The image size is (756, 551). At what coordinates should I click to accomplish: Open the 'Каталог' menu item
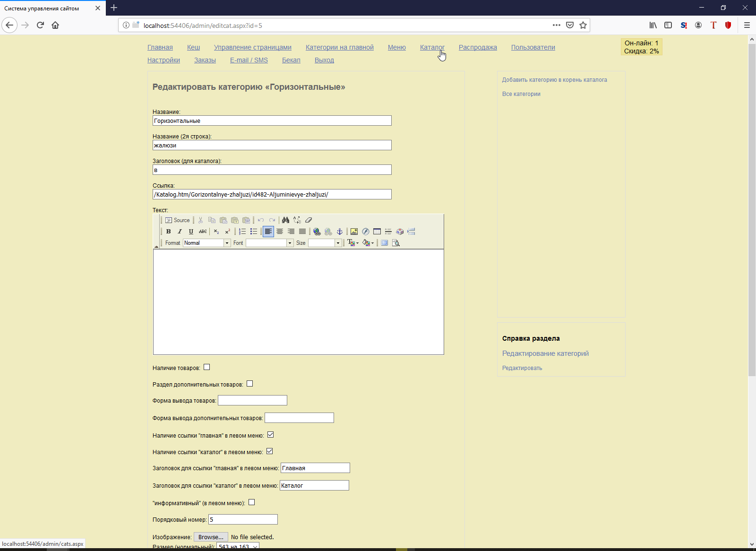click(x=432, y=47)
